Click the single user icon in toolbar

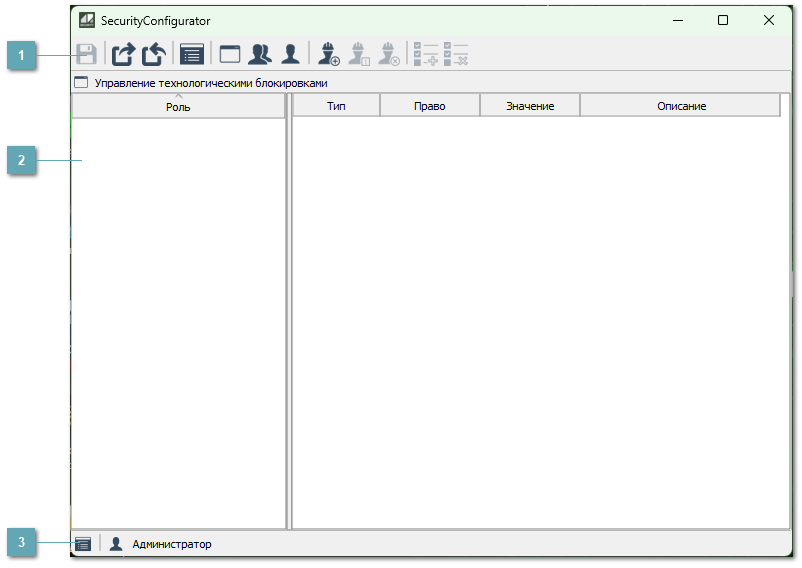[x=290, y=54]
